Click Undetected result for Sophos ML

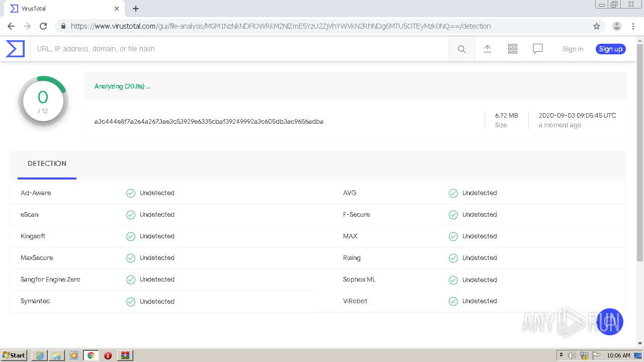coord(479,280)
